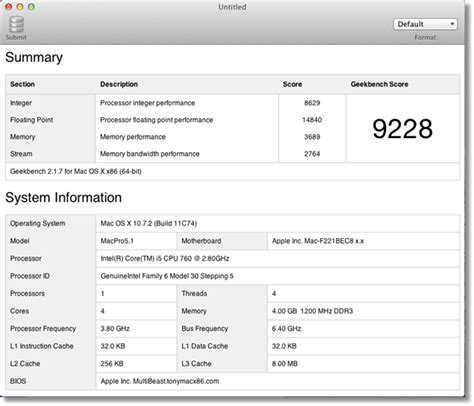Click the Submit database icon

[x=16, y=25]
